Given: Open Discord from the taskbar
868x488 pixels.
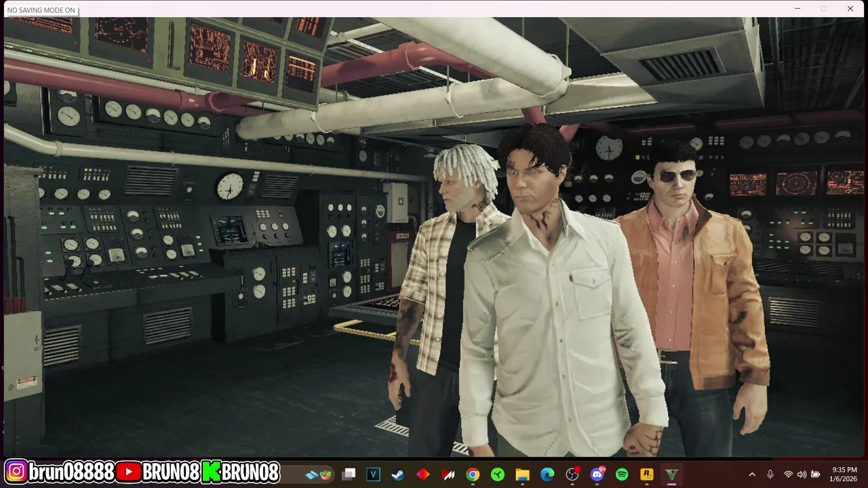Looking at the screenshot, I should pyautogui.click(x=597, y=474).
